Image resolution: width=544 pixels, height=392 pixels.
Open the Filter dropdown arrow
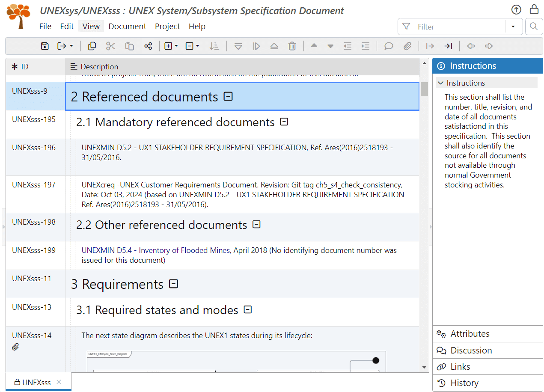pyautogui.click(x=513, y=27)
